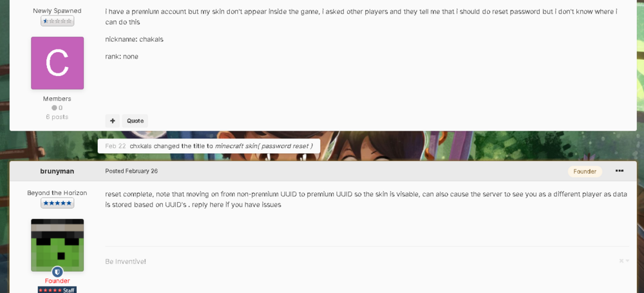The image size is (644, 293).
Task: Click the Founder badge in post header
Action: pyautogui.click(x=585, y=171)
